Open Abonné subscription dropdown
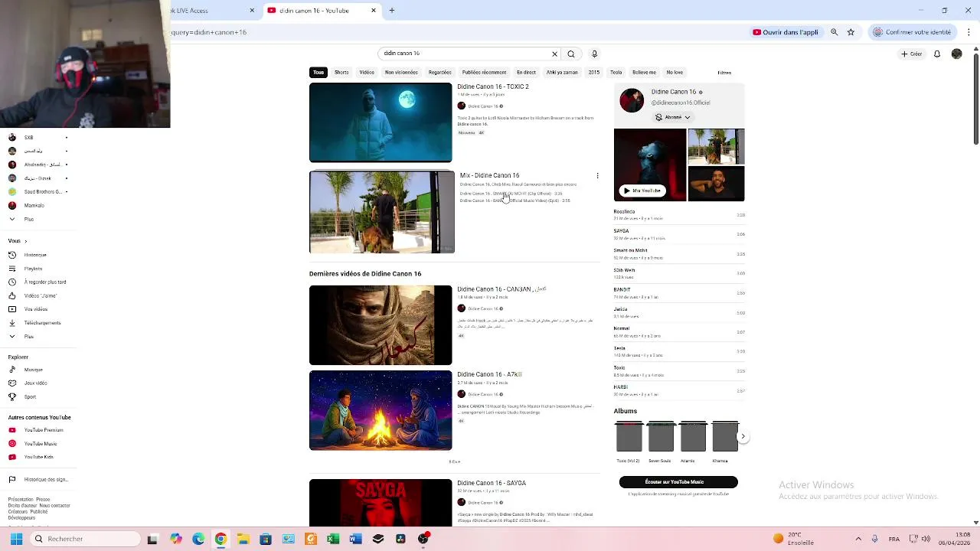The height and width of the screenshot is (551, 980). point(673,117)
